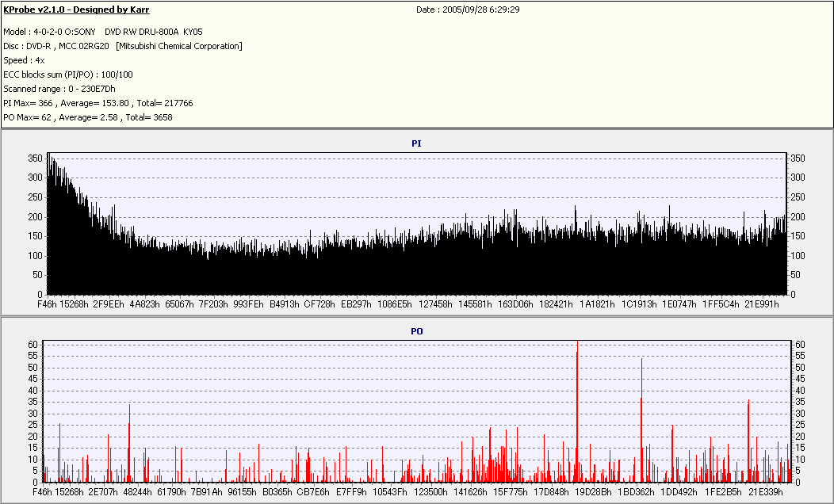
Task: Click the 123500h label on PO axis
Action: tap(431, 491)
